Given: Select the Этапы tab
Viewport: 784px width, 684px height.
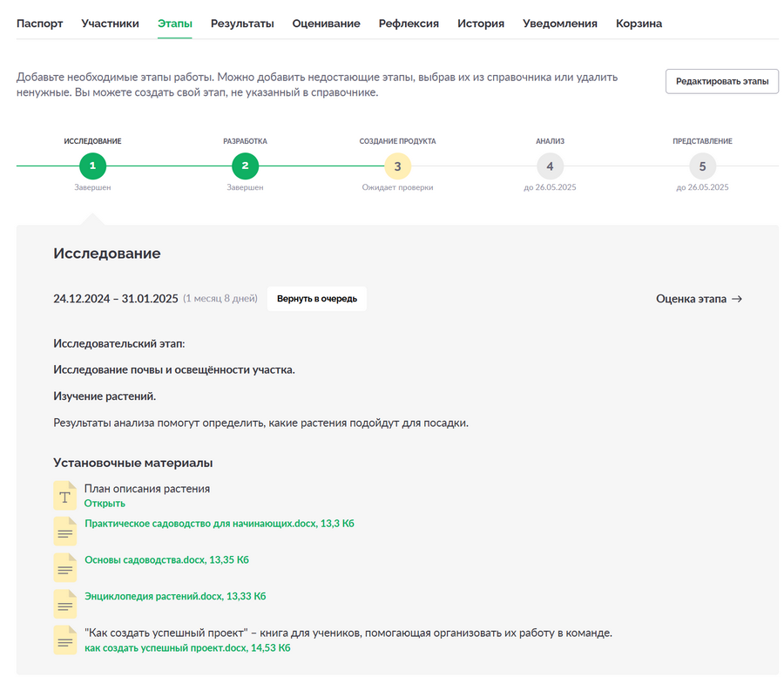Looking at the screenshot, I should [174, 24].
